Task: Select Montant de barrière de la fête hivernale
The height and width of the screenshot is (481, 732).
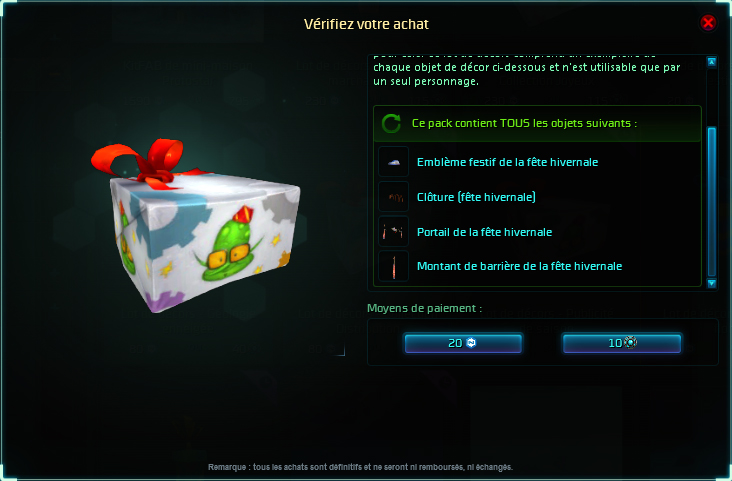Action: click(520, 266)
